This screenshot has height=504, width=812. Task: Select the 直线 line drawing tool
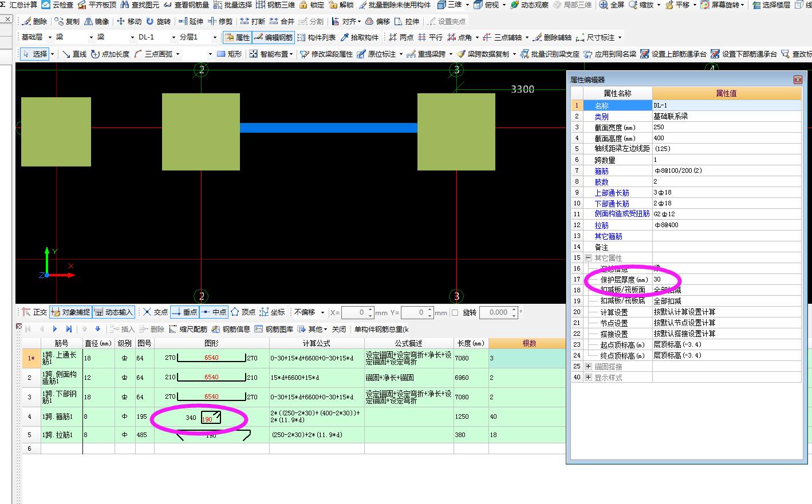click(74, 54)
